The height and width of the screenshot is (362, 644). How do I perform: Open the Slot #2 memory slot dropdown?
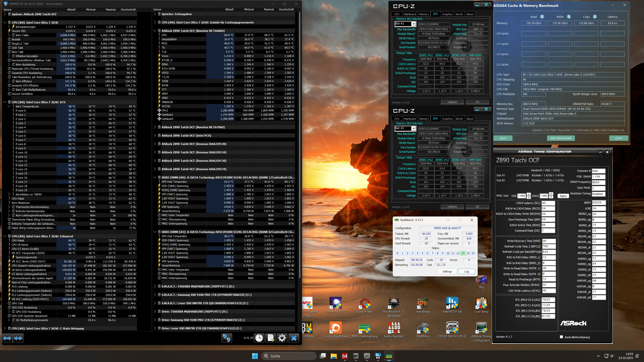pos(414,128)
